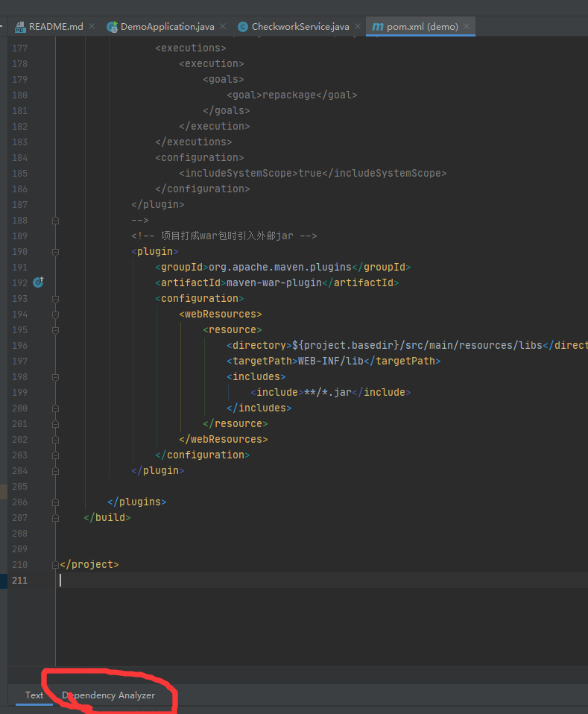
Task: Open the CheckworkService.java tab
Action: (x=300, y=27)
